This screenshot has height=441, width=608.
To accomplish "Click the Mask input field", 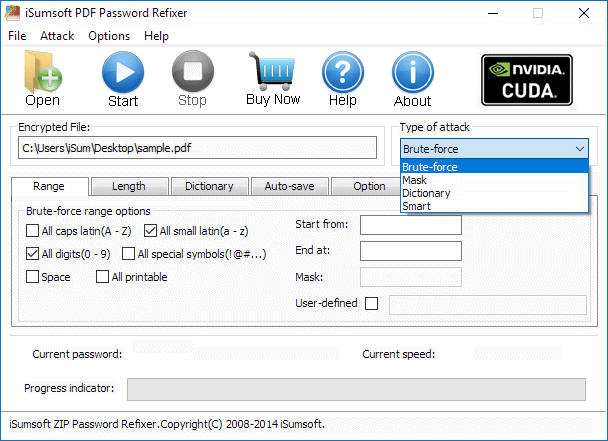I will [411, 277].
